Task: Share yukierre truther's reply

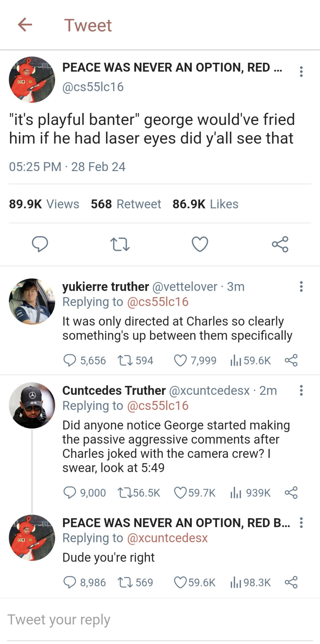Action: coord(291,361)
